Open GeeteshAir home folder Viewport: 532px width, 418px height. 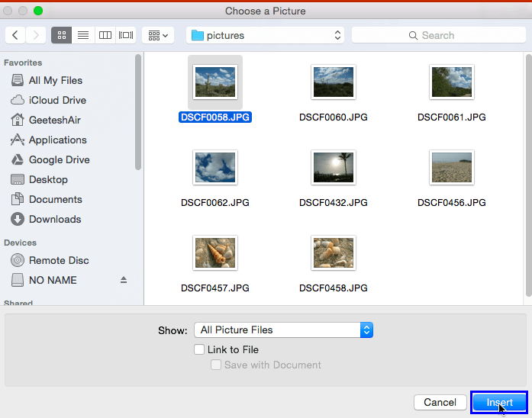pyautogui.click(x=55, y=120)
